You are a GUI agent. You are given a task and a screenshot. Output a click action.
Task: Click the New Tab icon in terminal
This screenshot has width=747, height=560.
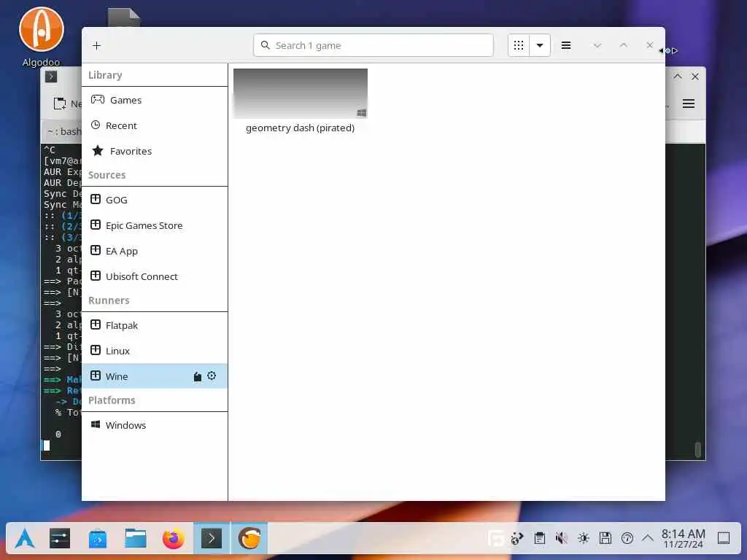(60, 104)
